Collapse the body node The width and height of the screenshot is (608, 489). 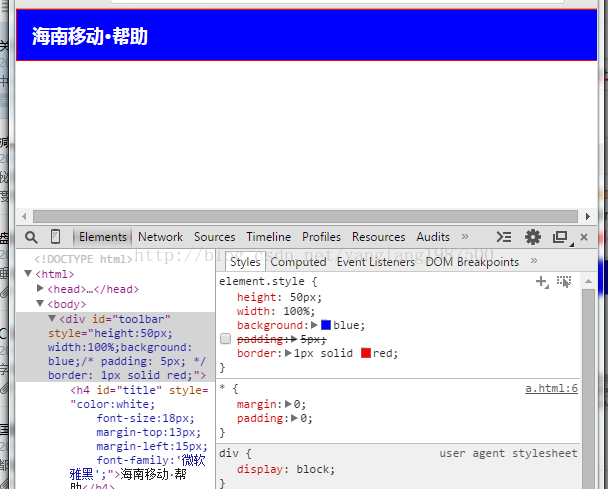[x=40, y=303]
